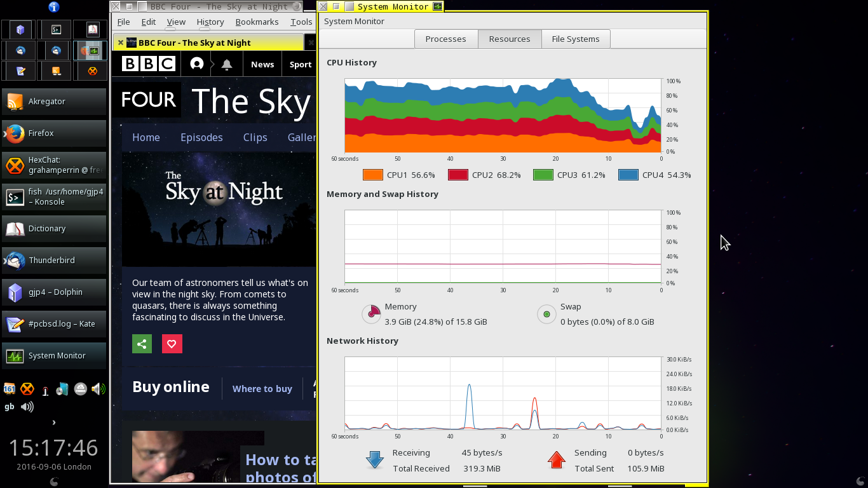Click the green share button
This screenshot has height=488, width=868.
(142, 344)
